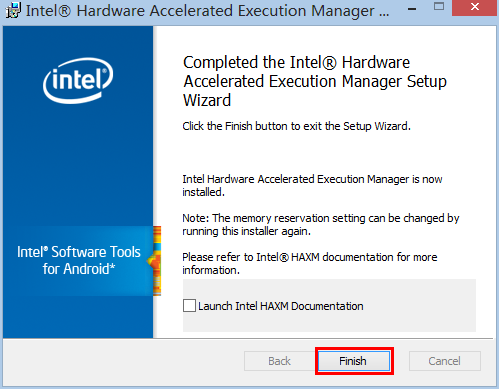The height and width of the screenshot is (389, 499).
Task: Click the installer icon in title bar
Action: (x=13, y=10)
